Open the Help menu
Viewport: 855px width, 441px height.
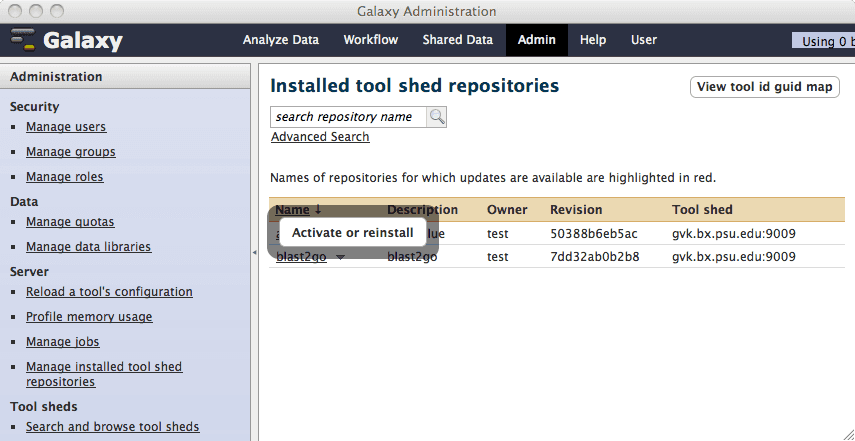(593, 40)
